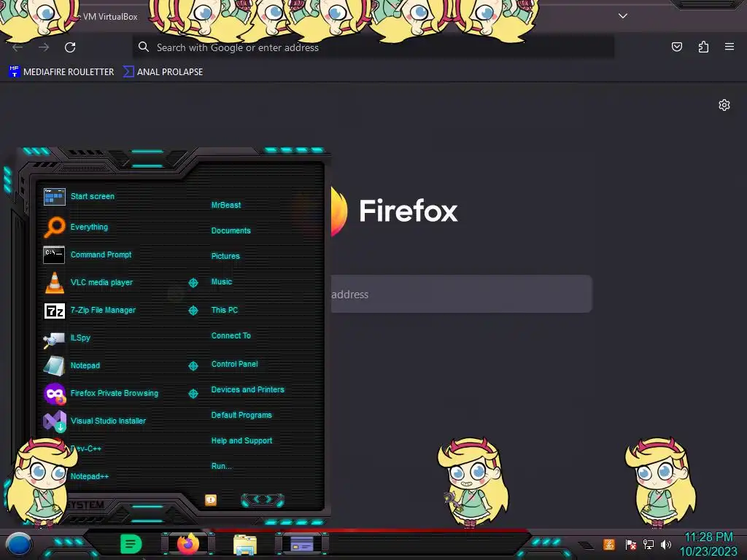Click the new tab page search box
The width and height of the screenshot is (747, 560).
(x=461, y=294)
